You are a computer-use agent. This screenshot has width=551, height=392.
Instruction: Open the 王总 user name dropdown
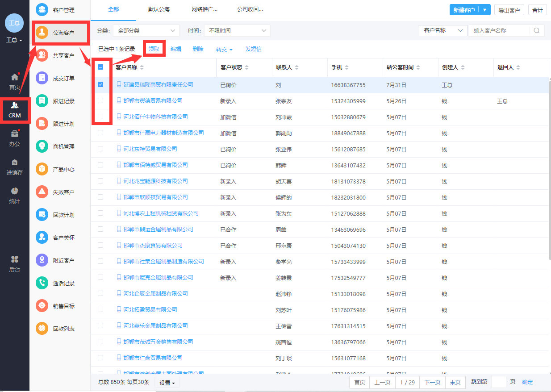click(x=14, y=40)
